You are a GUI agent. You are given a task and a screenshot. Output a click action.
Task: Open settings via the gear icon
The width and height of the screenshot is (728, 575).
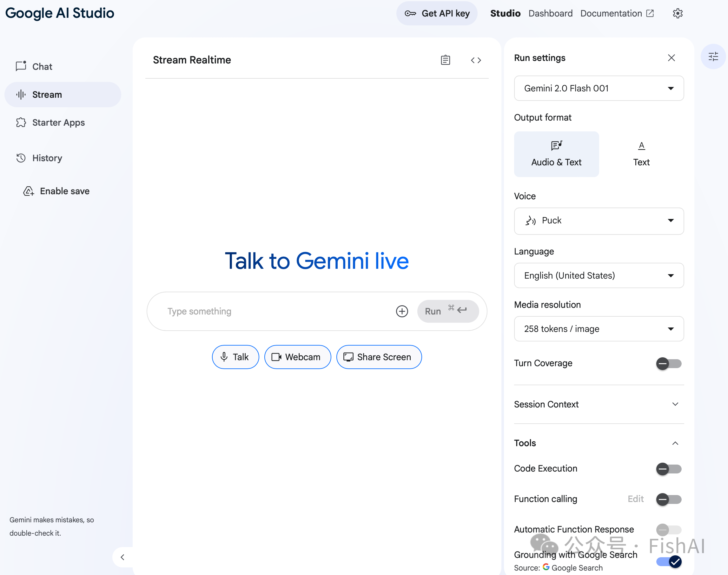tap(678, 13)
